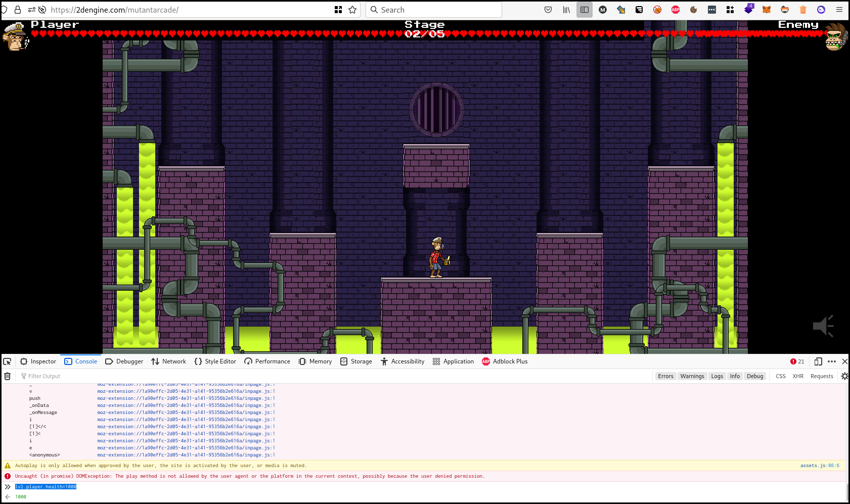Click the Player captain avatar

click(x=16, y=36)
